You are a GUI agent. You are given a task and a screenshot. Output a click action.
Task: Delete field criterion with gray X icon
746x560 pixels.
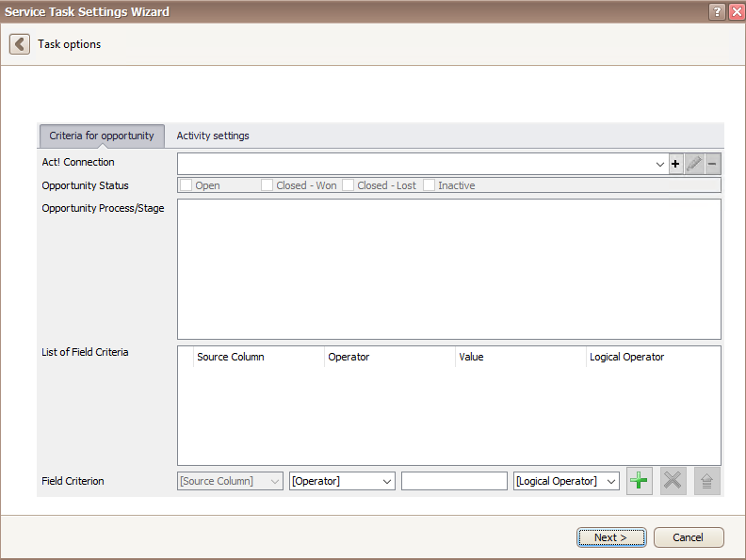tap(673, 481)
